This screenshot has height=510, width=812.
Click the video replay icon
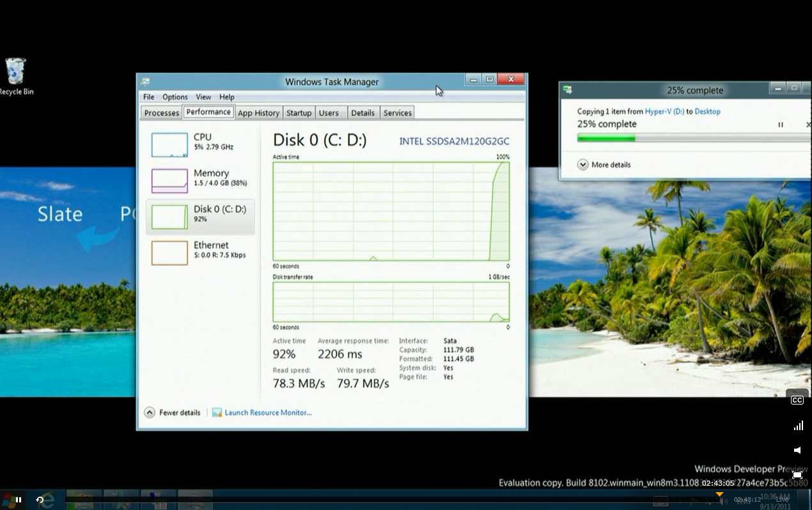[x=40, y=500]
